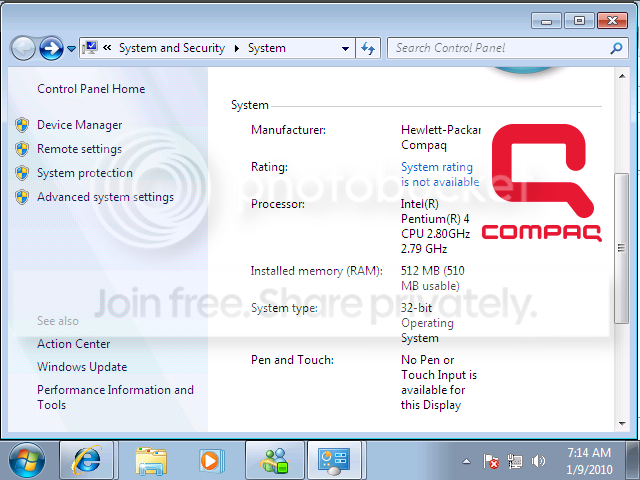Open Internet Explorer from the taskbar

coord(87,460)
